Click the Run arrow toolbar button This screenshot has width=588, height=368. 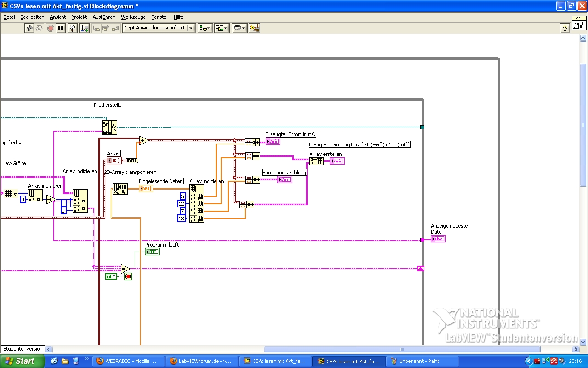pyautogui.click(x=29, y=28)
